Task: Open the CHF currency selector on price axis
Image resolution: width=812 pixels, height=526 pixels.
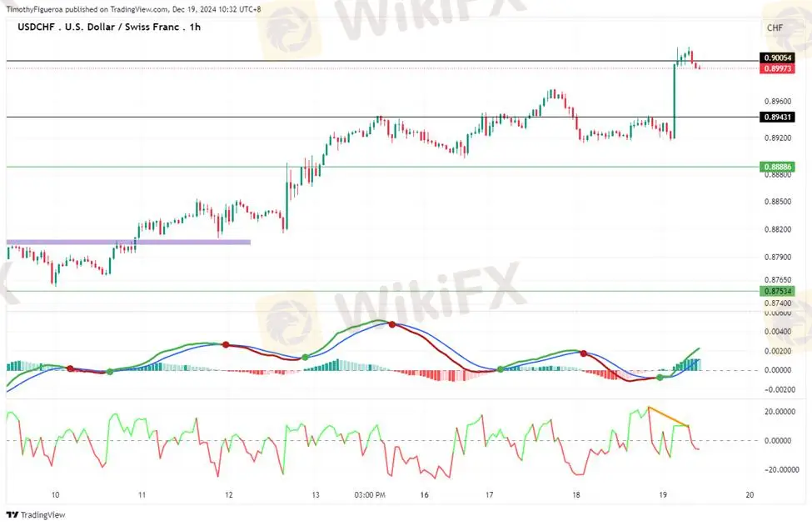Action: (775, 28)
